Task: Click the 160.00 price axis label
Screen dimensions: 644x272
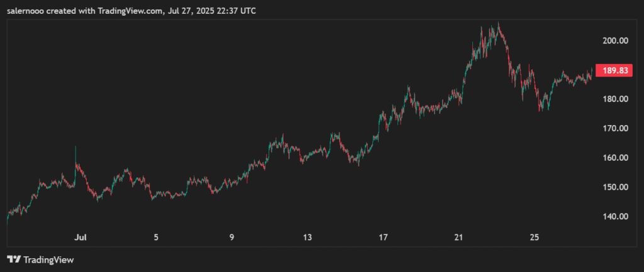Action: (x=615, y=158)
